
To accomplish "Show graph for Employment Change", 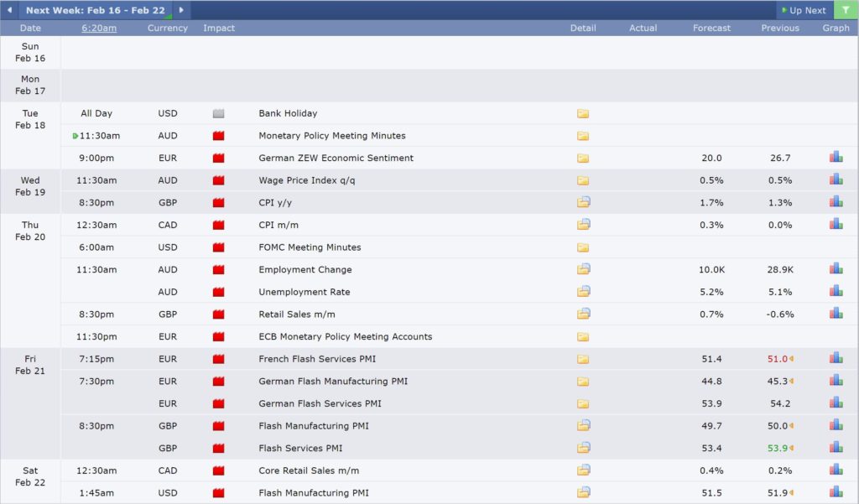I will pos(836,269).
